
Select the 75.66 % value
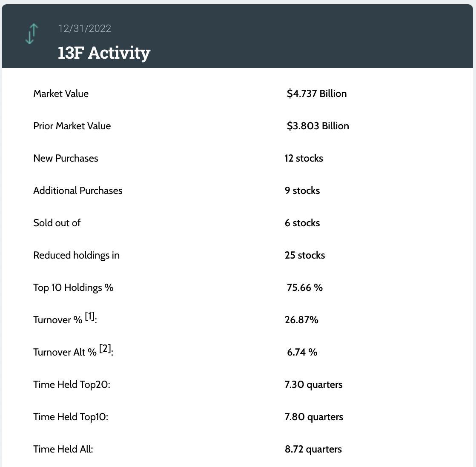(305, 288)
